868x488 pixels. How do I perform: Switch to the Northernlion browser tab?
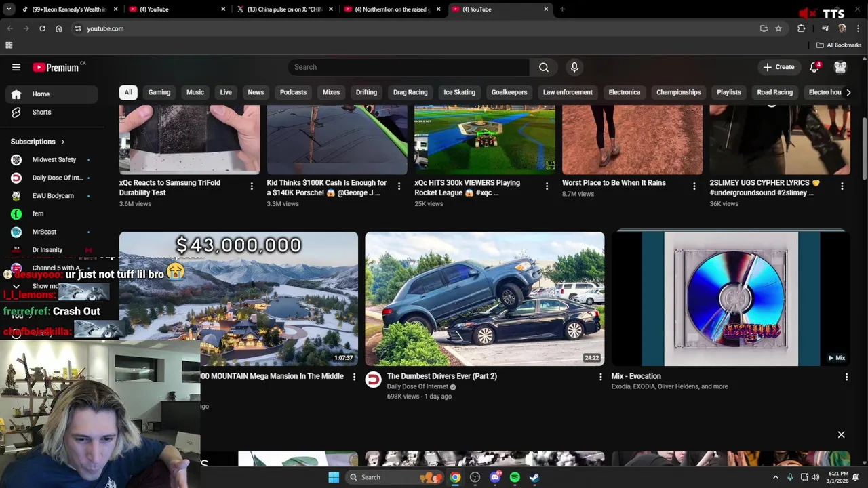pyautogui.click(x=393, y=9)
